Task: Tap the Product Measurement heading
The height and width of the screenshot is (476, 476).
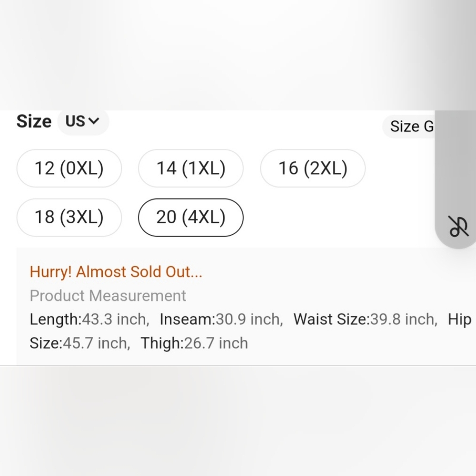Action: pos(108,296)
